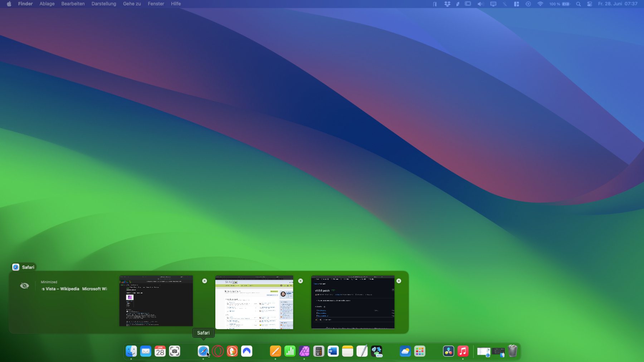
Task: Open Numbers from the Dock
Action: tap(290, 351)
